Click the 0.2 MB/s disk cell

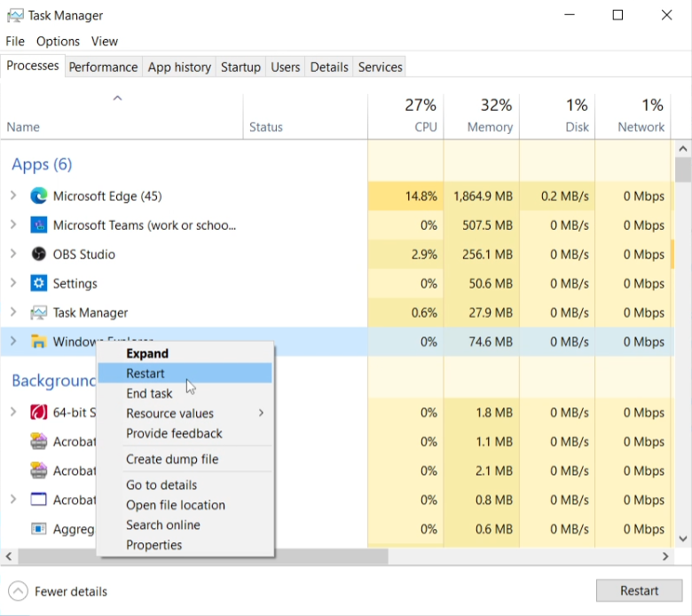(557, 195)
